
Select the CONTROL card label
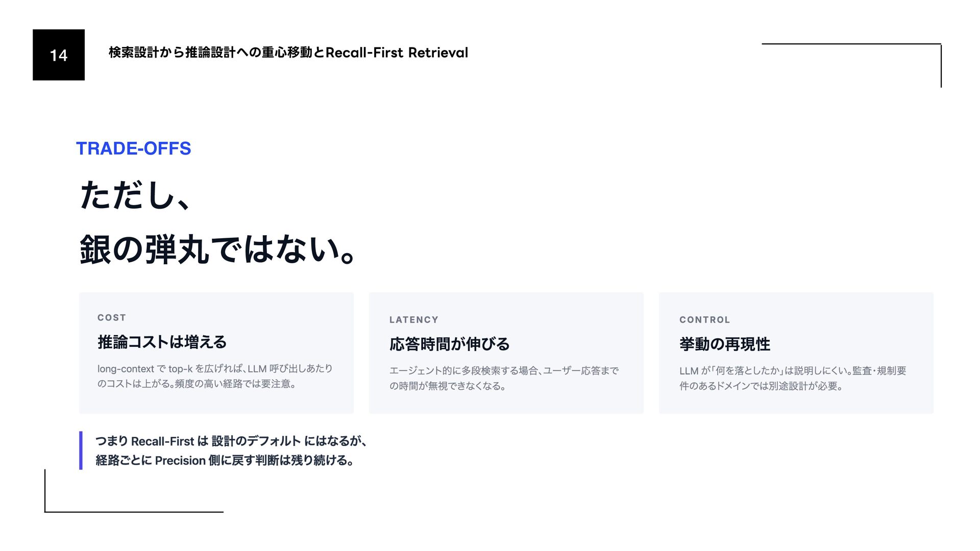[x=704, y=320]
